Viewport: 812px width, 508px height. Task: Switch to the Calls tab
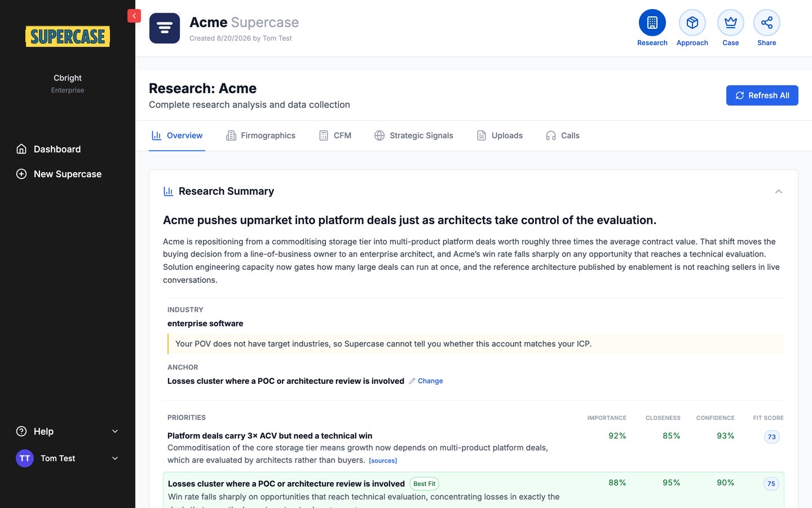562,135
